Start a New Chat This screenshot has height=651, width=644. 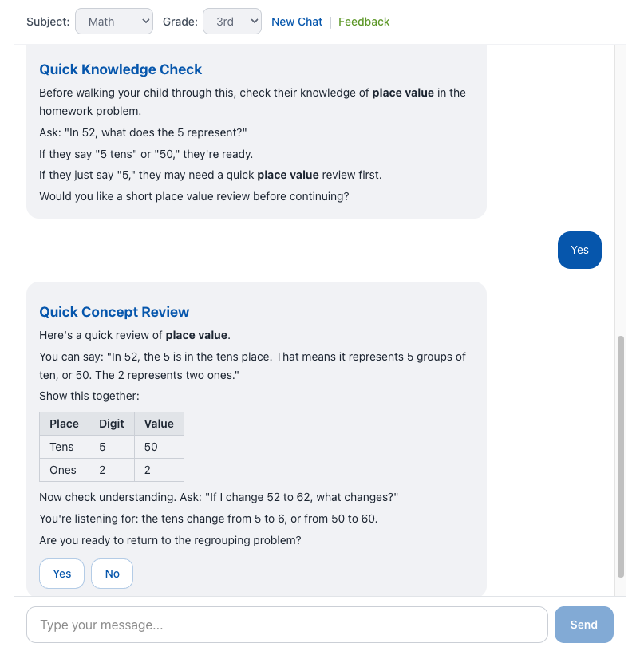click(x=297, y=22)
